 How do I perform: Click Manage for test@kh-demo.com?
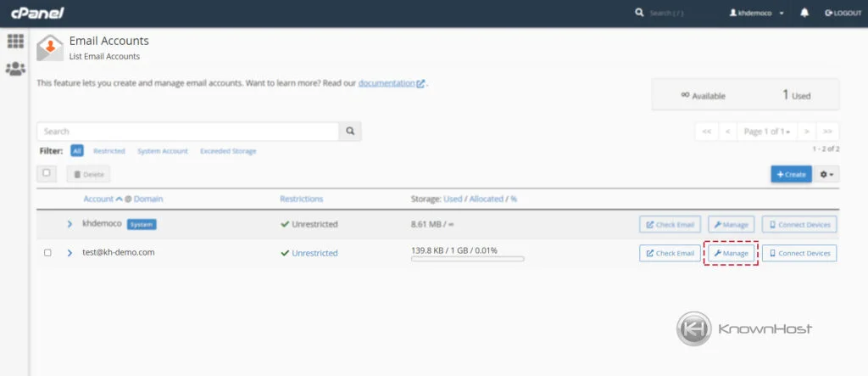pyautogui.click(x=731, y=253)
